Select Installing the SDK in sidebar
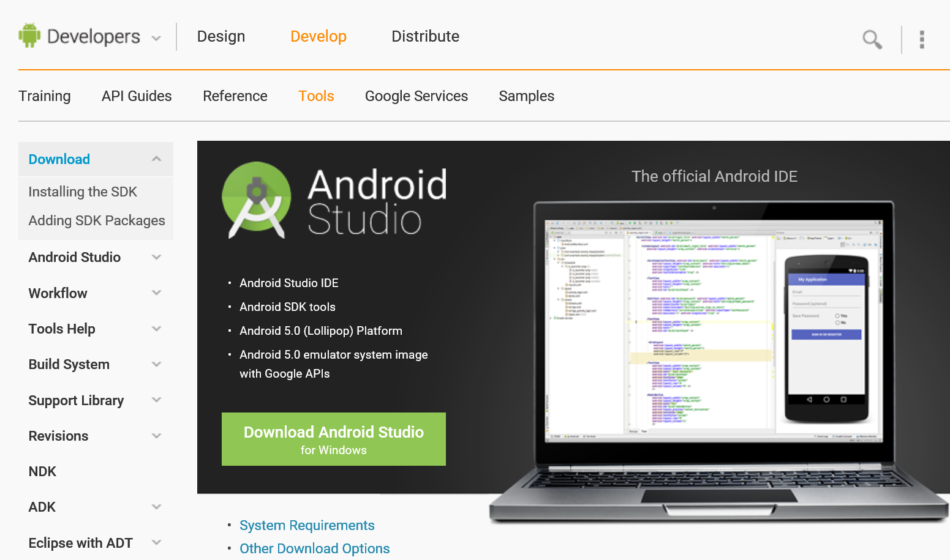The image size is (950, 560). [82, 192]
